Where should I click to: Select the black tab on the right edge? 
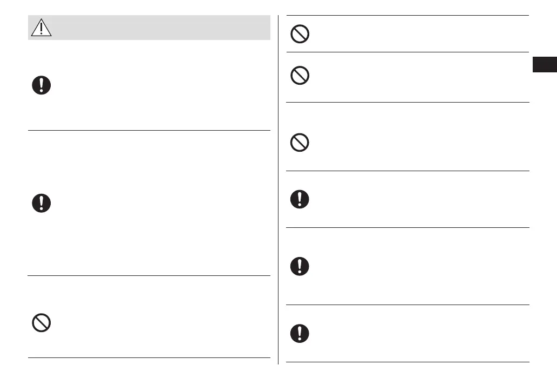tap(545, 64)
